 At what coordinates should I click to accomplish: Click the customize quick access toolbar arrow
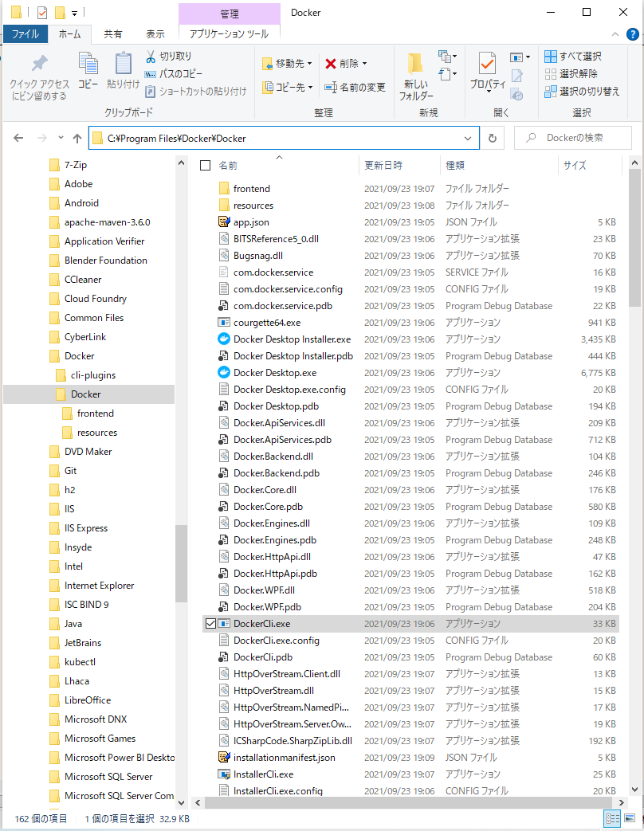[x=74, y=13]
